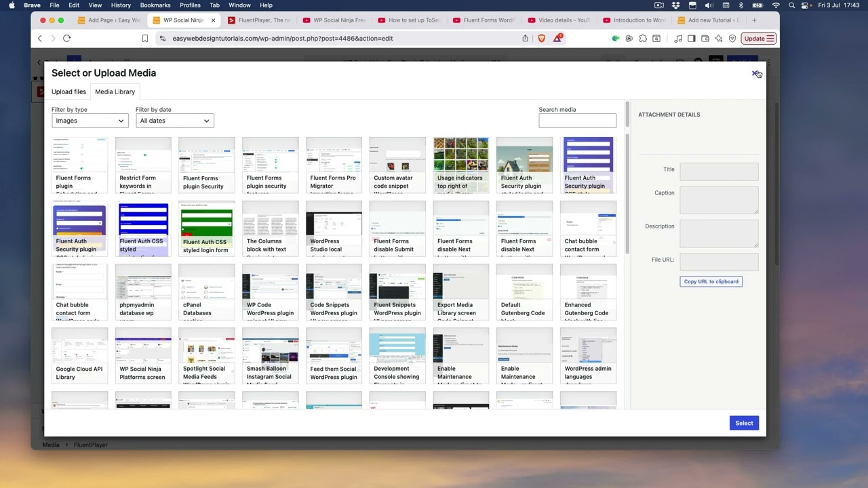Viewport: 868px width, 488px height.
Task: Click the share icon in the address bar
Action: click(x=525, y=39)
